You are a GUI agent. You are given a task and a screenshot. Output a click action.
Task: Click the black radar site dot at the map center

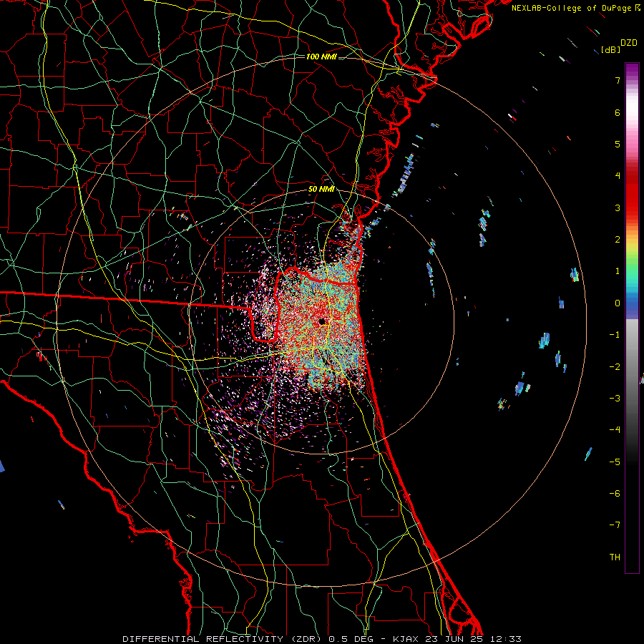[322, 321]
